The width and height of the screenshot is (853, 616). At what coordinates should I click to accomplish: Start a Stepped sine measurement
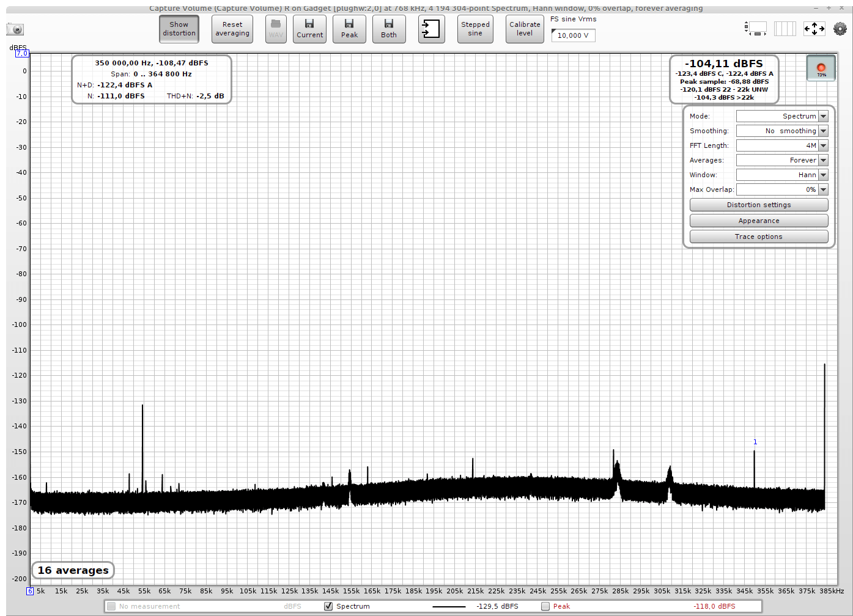coord(475,29)
